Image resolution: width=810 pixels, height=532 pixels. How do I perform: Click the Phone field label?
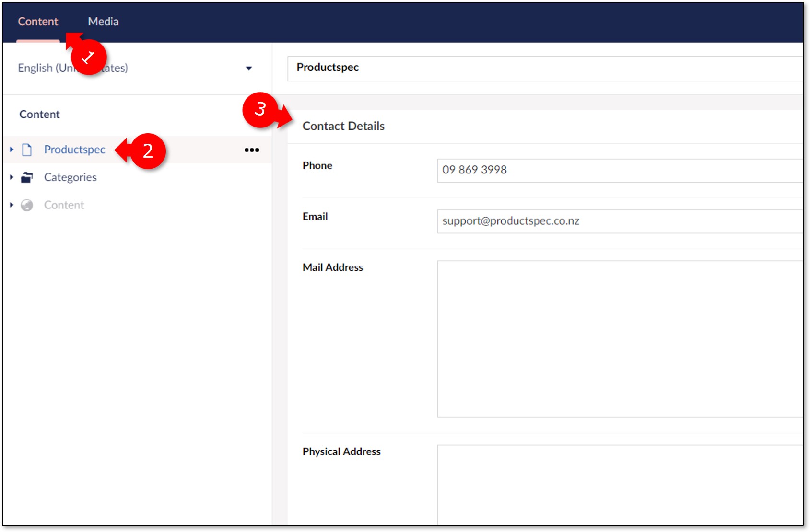coord(317,165)
